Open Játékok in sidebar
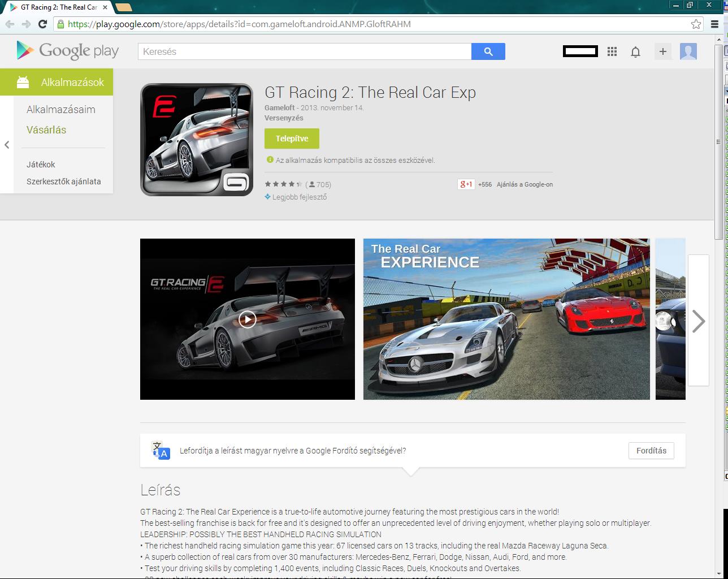This screenshot has height=579, width=728. (x=41, y=165)
